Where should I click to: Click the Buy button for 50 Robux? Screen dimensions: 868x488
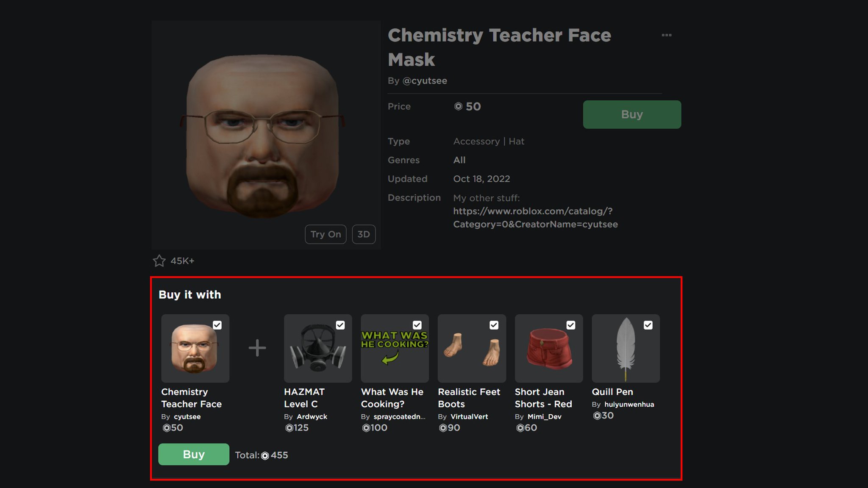click(632, 114)
